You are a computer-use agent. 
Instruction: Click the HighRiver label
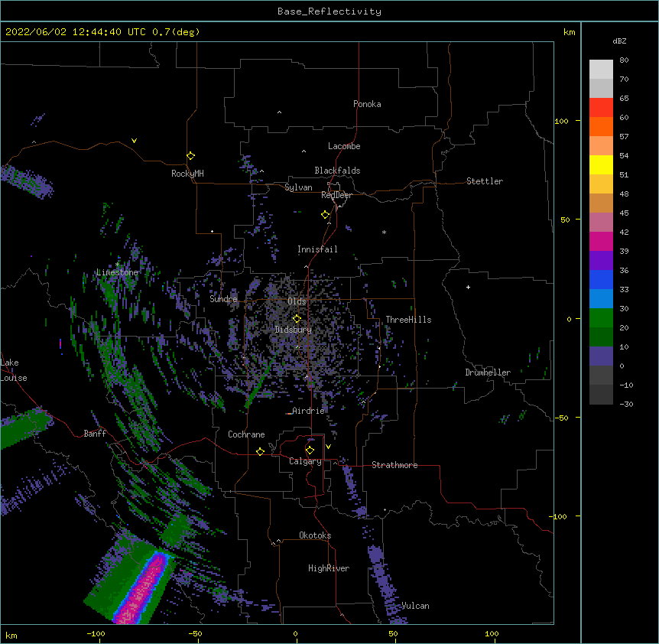click(329, 568)
